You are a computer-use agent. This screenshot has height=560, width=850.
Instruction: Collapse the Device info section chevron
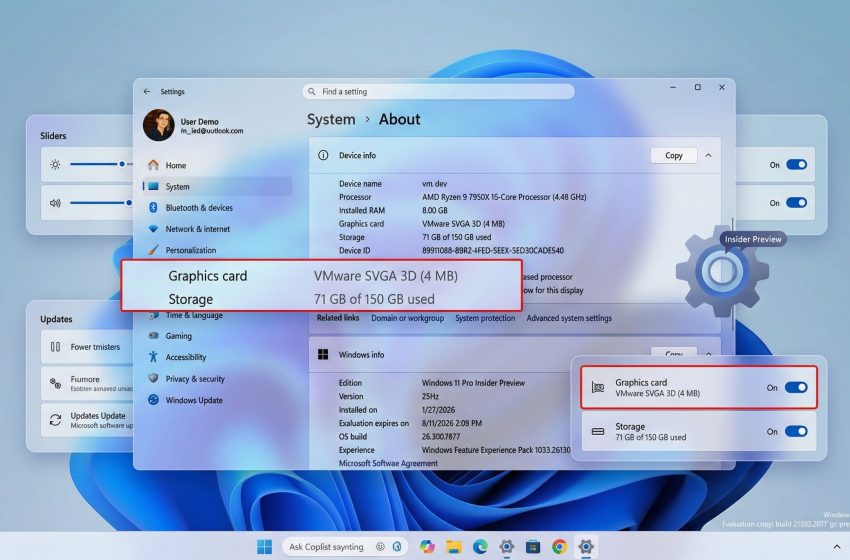(708, 155)
